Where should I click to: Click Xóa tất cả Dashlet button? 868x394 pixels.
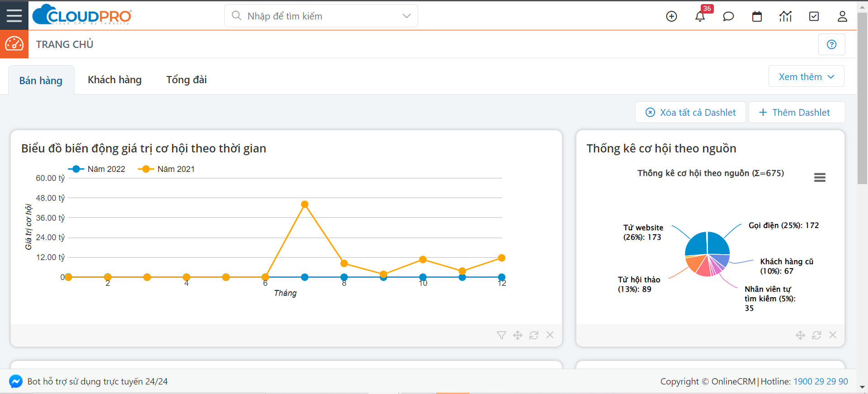coord(690,112)
